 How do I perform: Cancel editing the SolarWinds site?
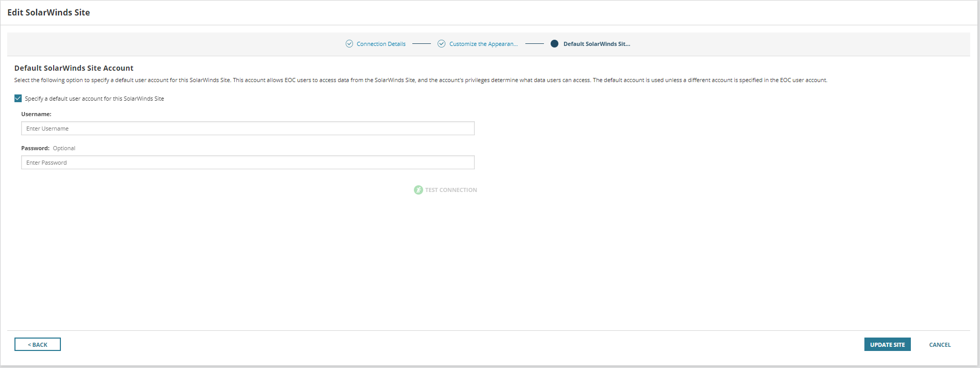pyautogui.click(x=940, y=345)
